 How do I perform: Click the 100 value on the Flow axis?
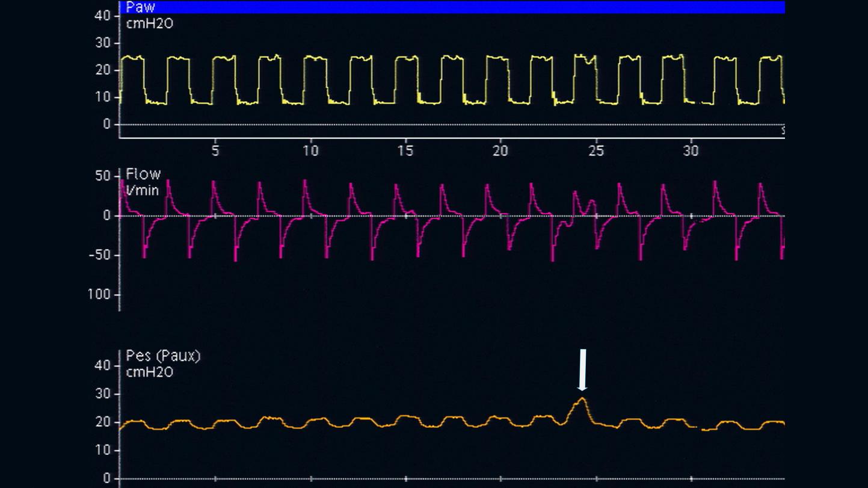tap(100, 295)
